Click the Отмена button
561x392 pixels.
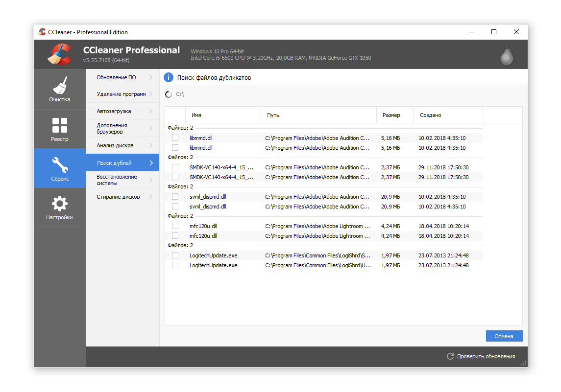pos(504,336)
